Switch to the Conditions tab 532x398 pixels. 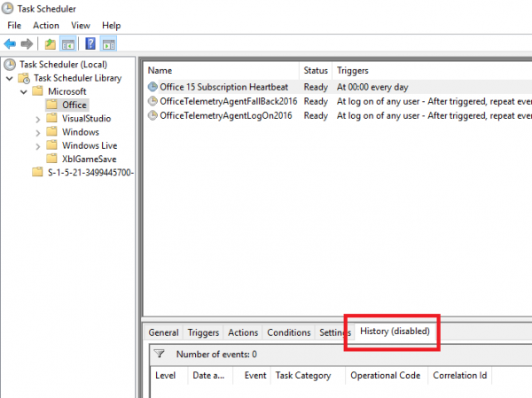pos(289,332)
